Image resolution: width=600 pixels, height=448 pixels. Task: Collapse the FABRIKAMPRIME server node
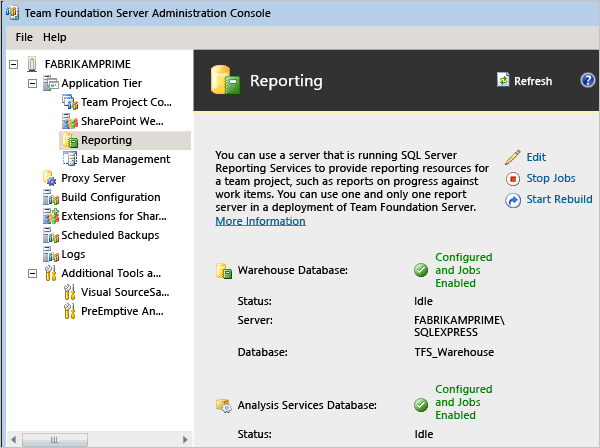pyautogui.click(x=13, y=64)
